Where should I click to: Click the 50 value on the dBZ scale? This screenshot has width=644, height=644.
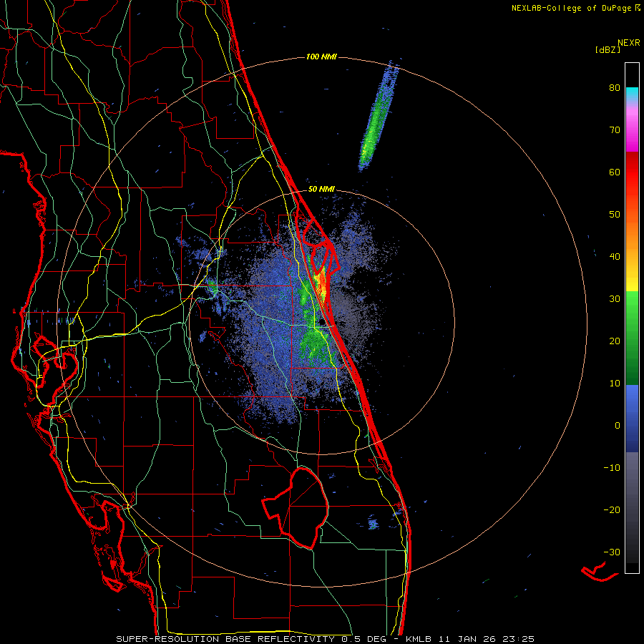615,215
